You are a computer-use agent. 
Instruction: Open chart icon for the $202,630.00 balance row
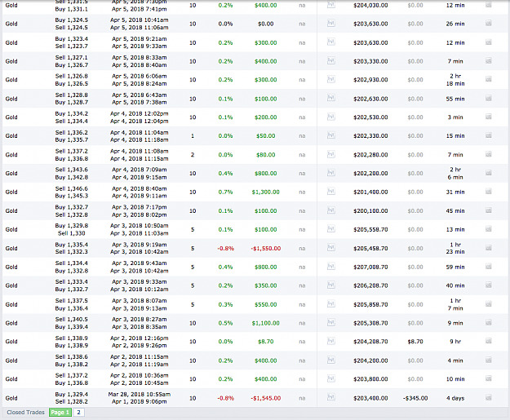pos(331,98)
